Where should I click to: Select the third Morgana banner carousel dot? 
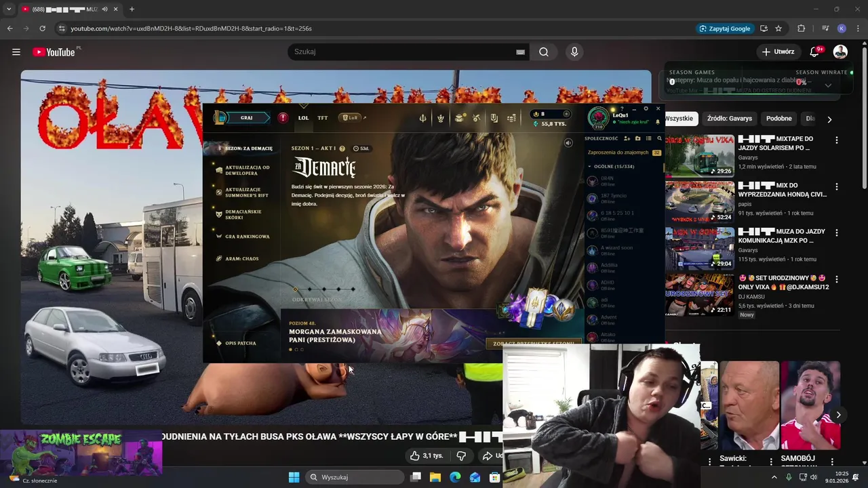point(302,350)
